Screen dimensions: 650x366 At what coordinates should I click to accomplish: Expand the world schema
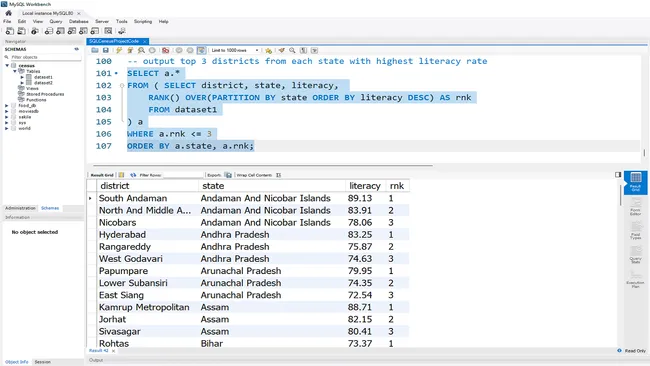[7, 128]
